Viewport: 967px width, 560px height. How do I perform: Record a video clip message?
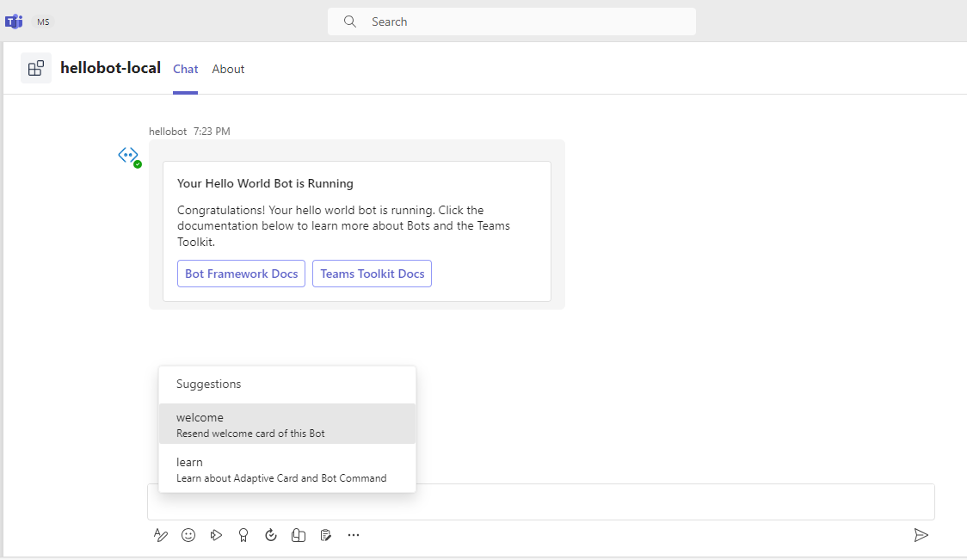pyautogui.click(x=216, y=535)
